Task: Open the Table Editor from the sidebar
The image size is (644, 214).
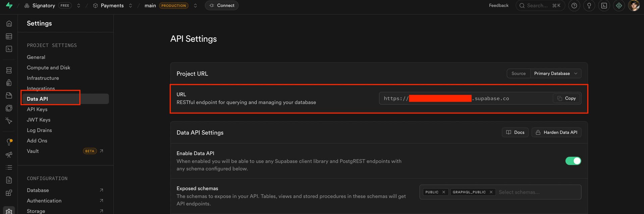Action: (9, 36)
